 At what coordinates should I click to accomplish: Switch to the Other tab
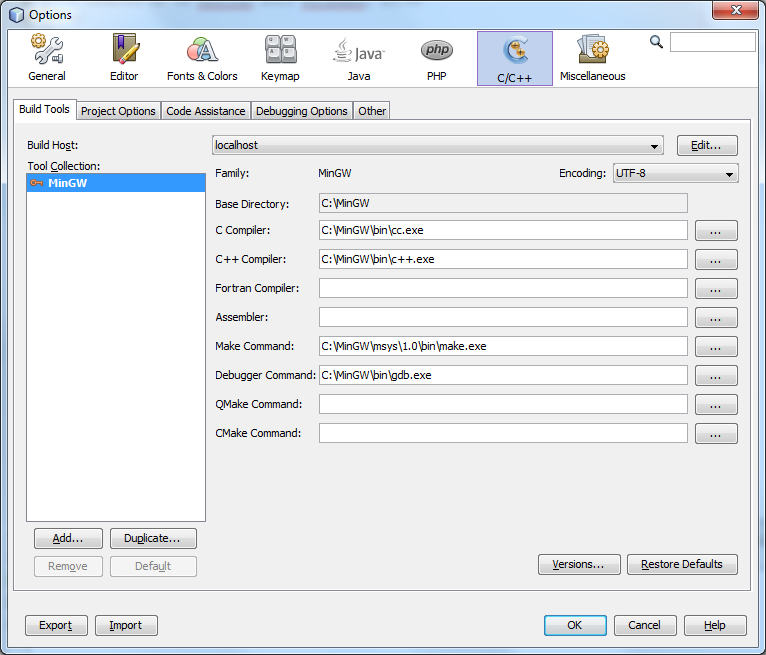click(x=372, y=111)
